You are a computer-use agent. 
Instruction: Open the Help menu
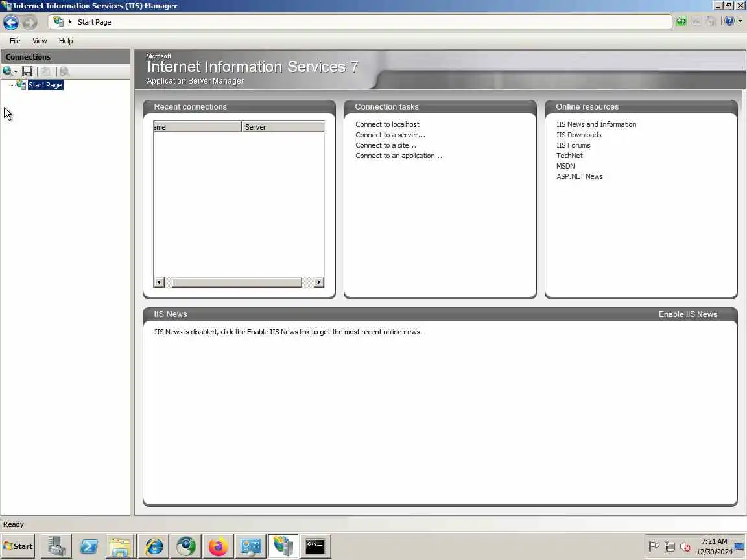click(65, 41)
